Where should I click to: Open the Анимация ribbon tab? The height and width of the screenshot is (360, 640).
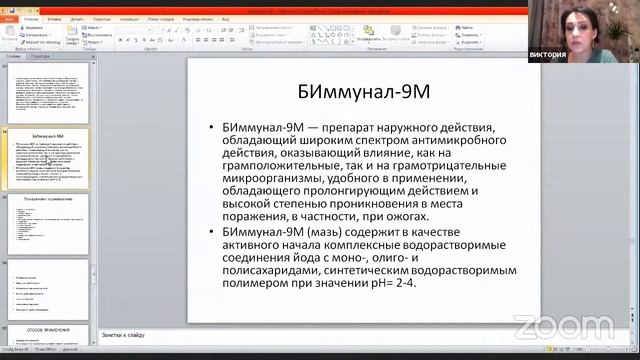(129, 19)
